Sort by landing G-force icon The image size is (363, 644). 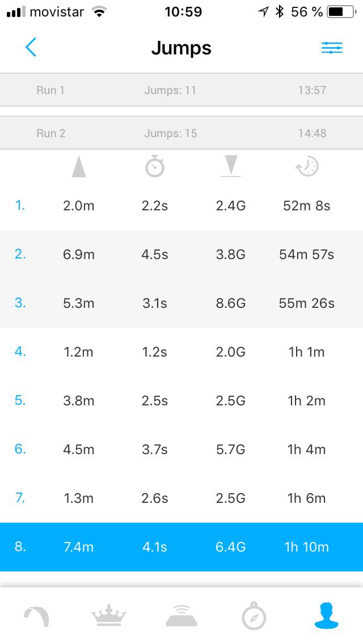point(230,167)
